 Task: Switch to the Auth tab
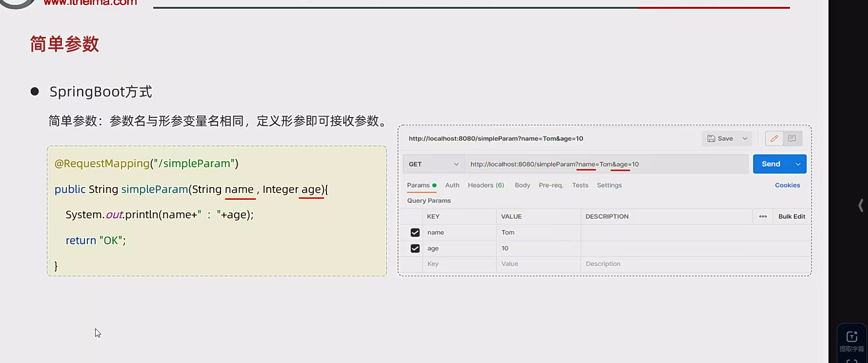click(x=452, y=185)
